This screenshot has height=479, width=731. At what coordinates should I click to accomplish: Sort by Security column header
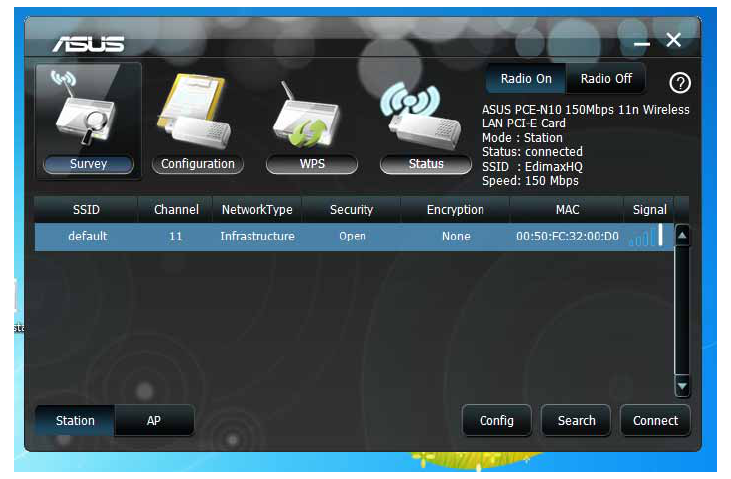coord(351,209)
